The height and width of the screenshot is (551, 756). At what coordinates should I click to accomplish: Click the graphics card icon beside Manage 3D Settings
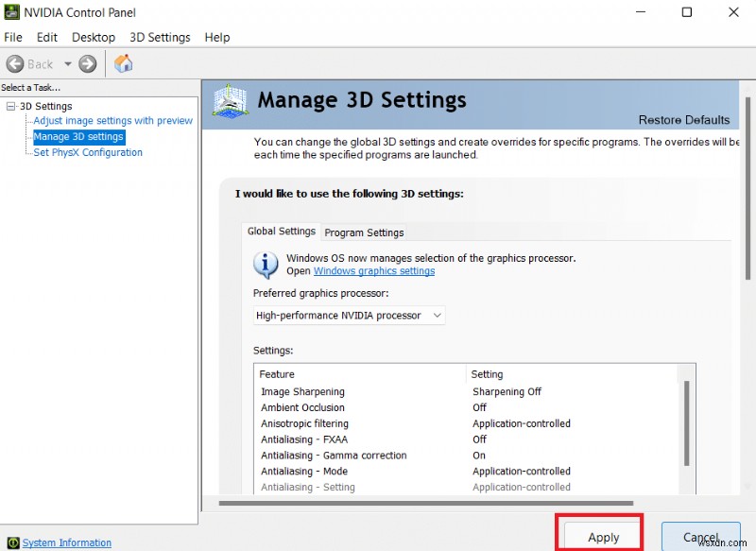230,100
